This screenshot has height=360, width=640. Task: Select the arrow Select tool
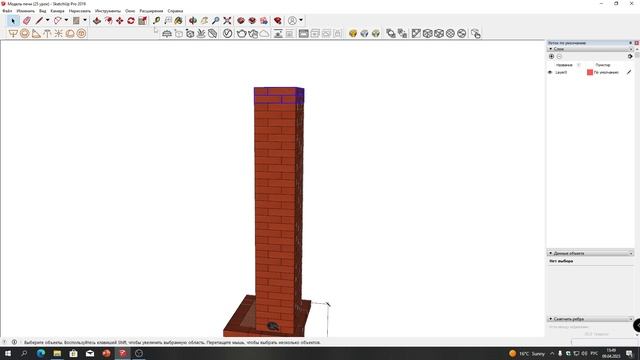(x=13, y=20)
